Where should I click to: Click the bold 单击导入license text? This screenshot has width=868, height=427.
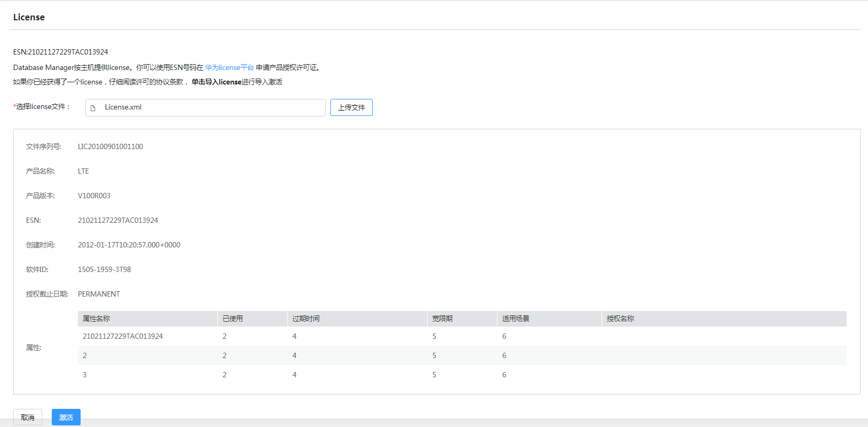point(217,82)
